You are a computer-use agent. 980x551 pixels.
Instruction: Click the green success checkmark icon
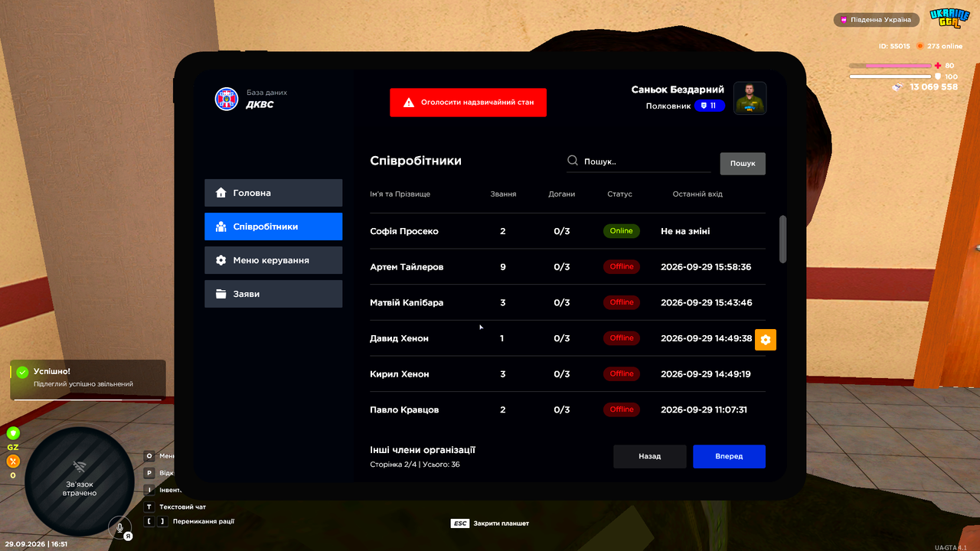click(22, 372)
